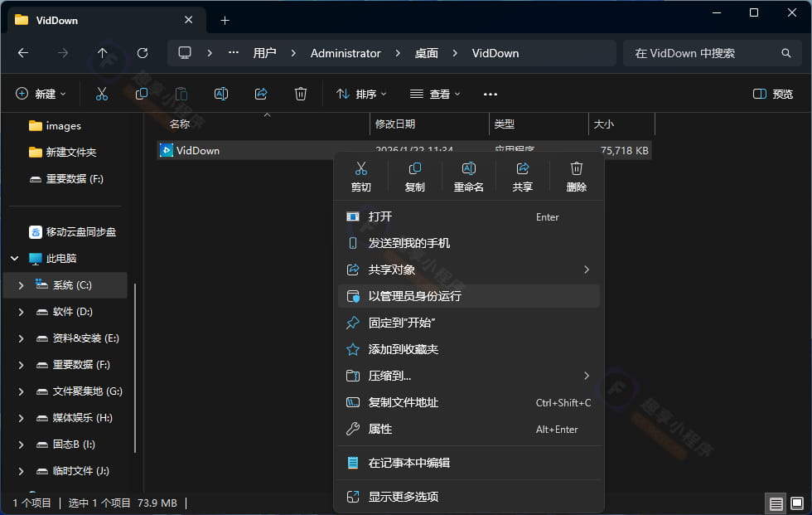
Task: Switch to large icons view in status bar
Action: click(x=798, y=503)
